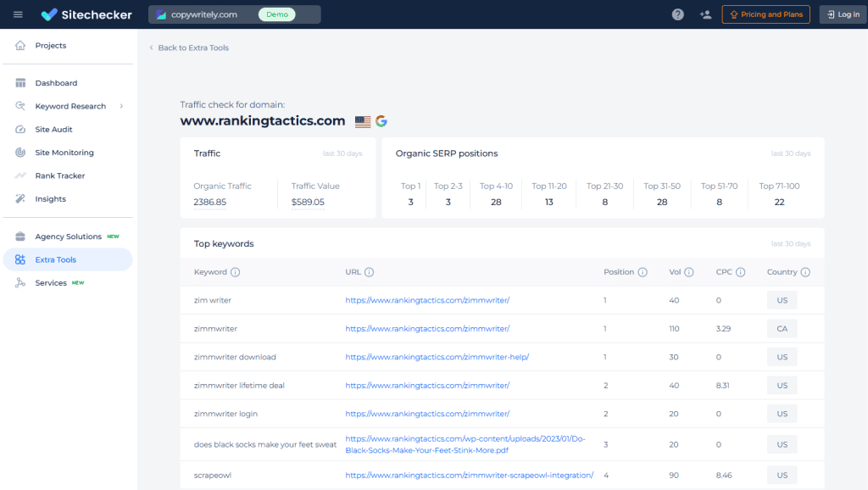Screen dimensions: 868x490
Task: Click the Top keywords heading
Action: click(x=224, y=243)
